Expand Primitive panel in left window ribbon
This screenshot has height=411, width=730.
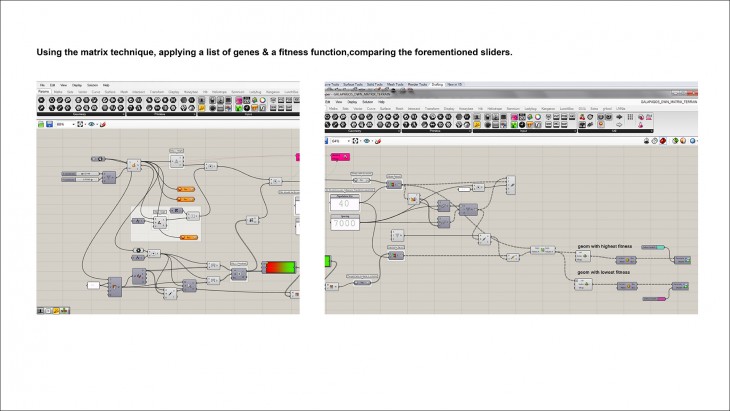[x=162, y=114]
